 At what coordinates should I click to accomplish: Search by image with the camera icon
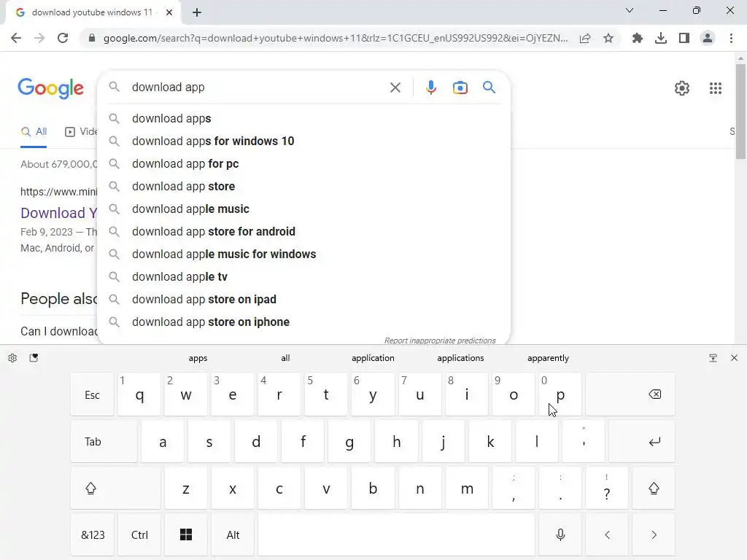coord(460,87)
